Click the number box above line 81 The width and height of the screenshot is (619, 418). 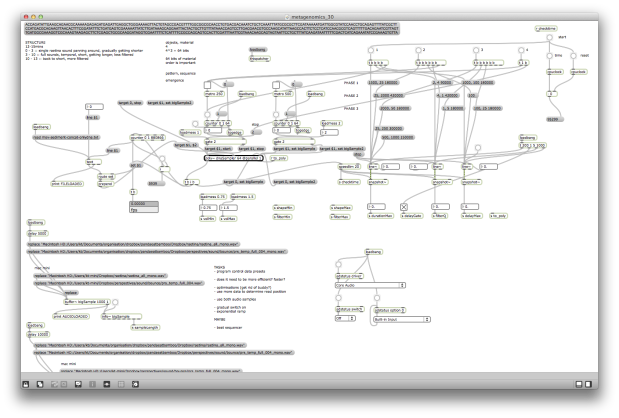click(x=94, y=107)
